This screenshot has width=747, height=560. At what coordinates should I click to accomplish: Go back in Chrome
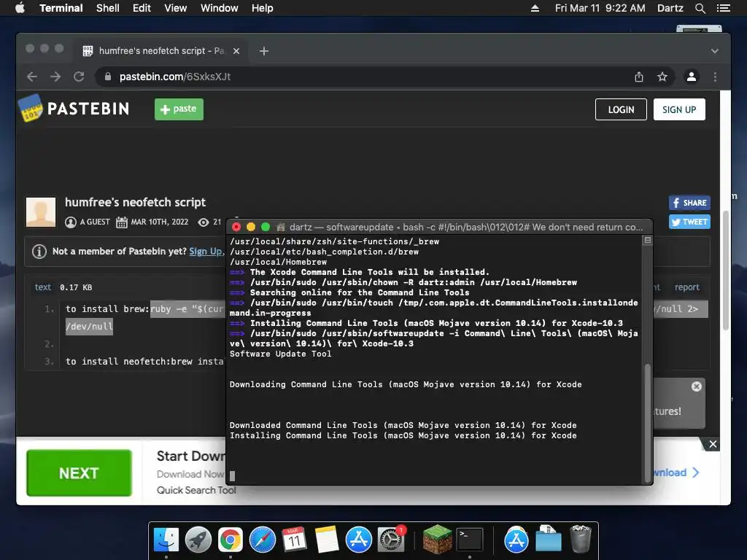click(32, 77)
